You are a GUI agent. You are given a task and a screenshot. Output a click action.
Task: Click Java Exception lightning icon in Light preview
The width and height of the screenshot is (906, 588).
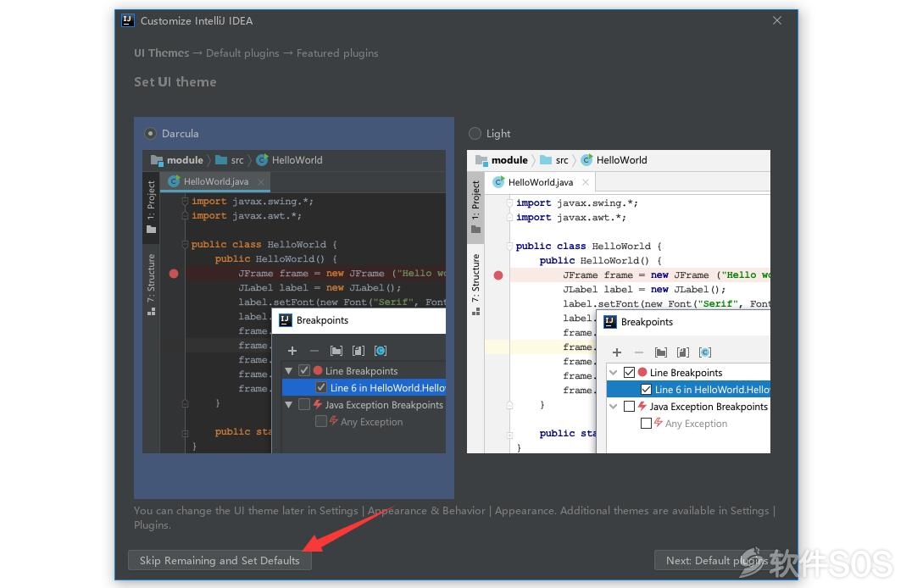642,406
